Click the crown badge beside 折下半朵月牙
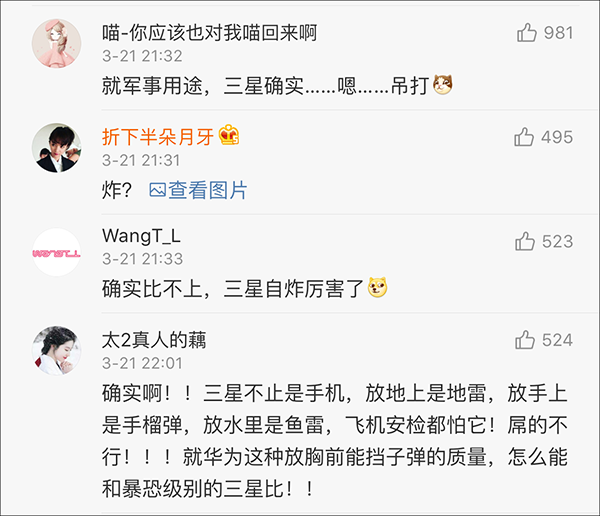This screenshot has width=600, height=516. click(229, 135)
